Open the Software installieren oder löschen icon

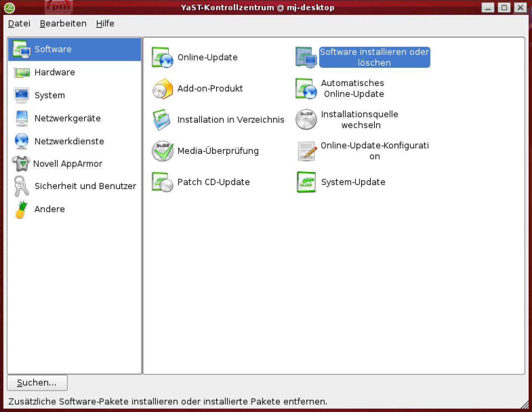(x=306, y=57)
